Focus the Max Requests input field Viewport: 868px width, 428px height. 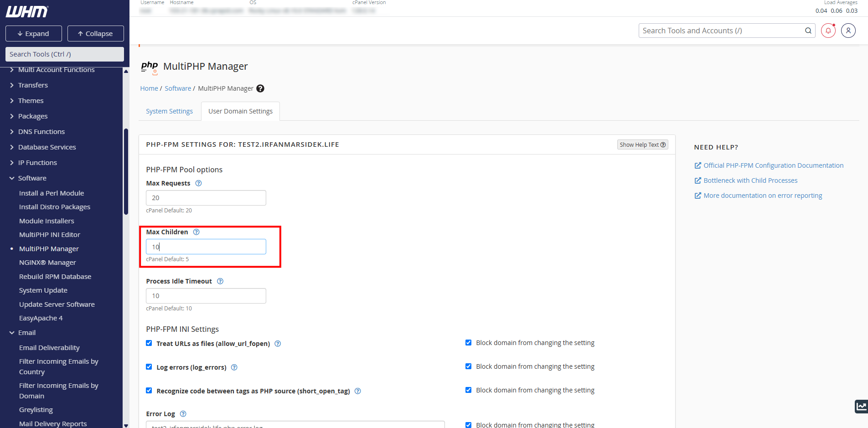(206, 198)
